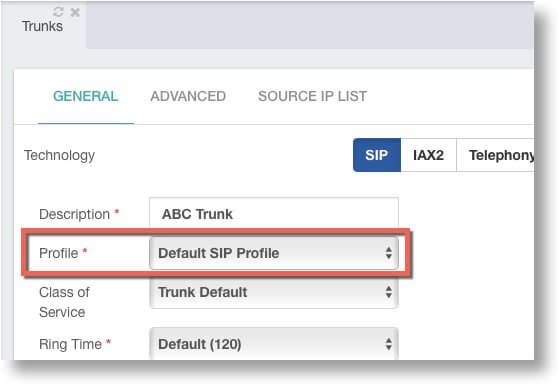
Task: Close the Trunks tab with the x icon
Action: (75, 12)
